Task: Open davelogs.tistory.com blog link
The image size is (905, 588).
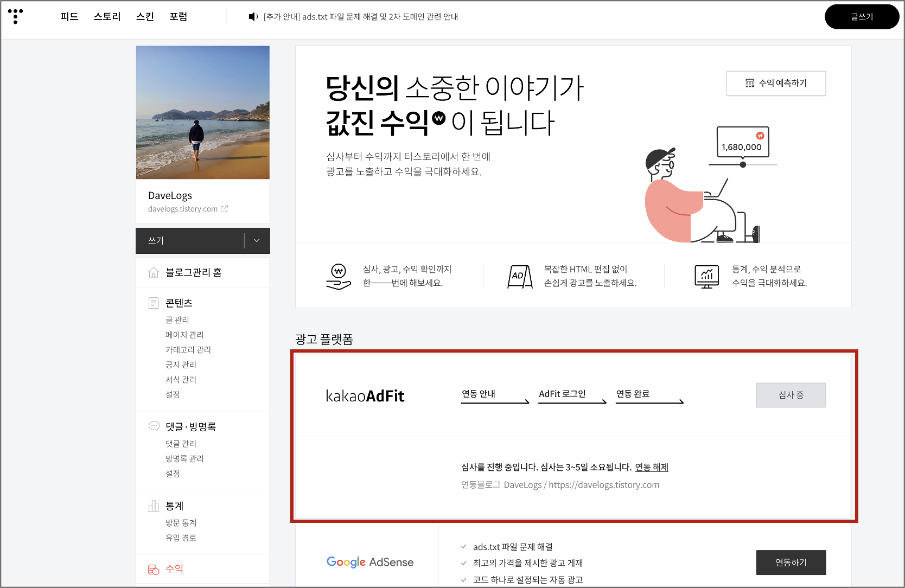Action: pos(183,209)
